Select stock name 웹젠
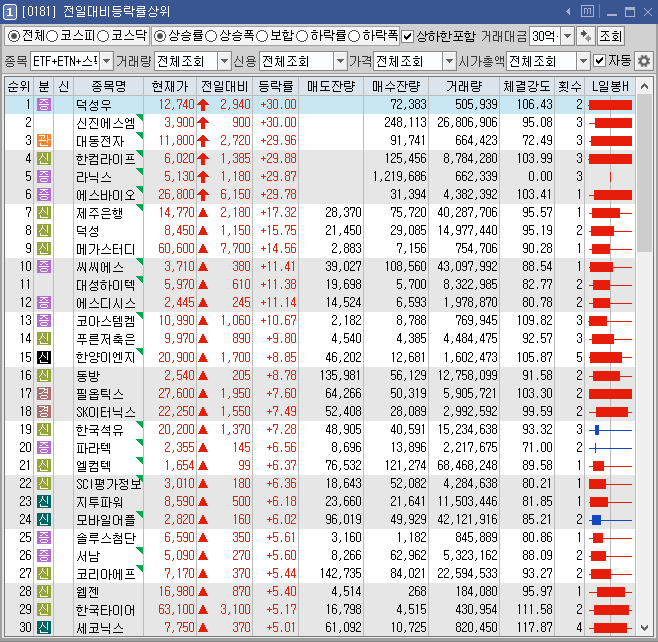The image size is (658, 642). [88, 592]
